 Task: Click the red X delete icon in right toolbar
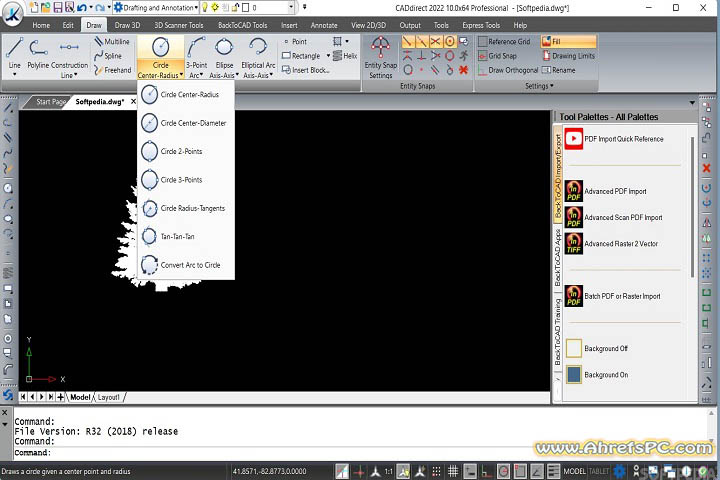point(707,169)
